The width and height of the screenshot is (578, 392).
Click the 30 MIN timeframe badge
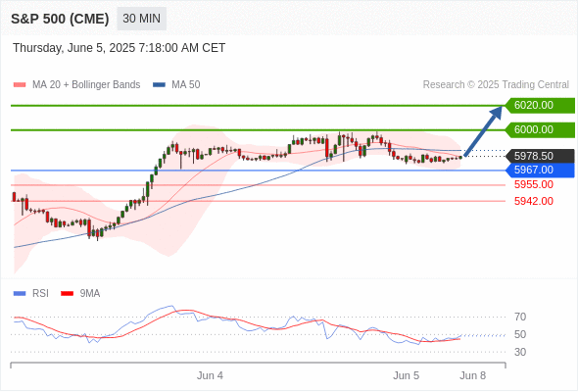[x=141, y=19]
